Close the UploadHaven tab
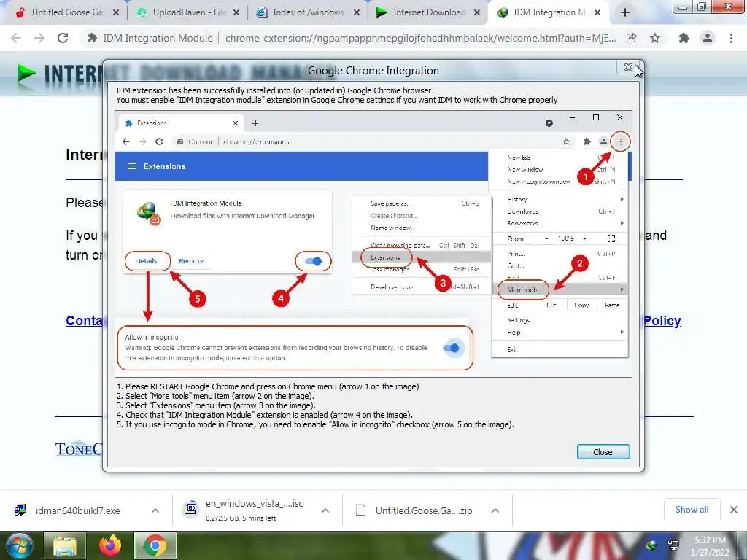The height and width of the screenshot is (560, 747). click(236, 13)
